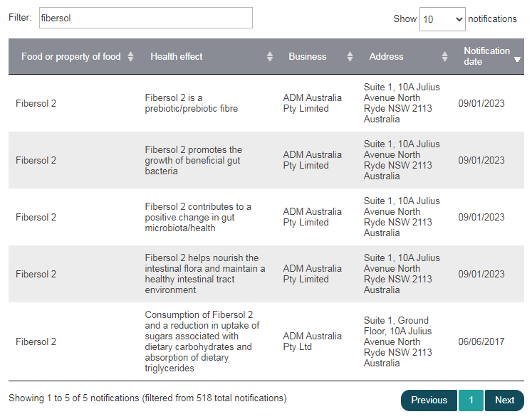Screen dimensions: 532x419
Task: Click sort arrows beside Health effect header
Action: click(270, 57)
